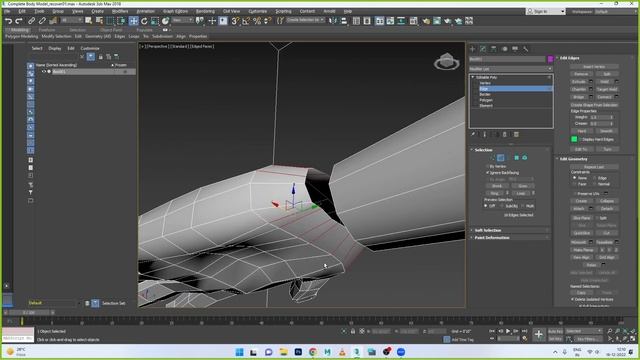This screenshot has width=640, height=360.
Task: Activate the Select and Move tool
Action: click(133, 21)
